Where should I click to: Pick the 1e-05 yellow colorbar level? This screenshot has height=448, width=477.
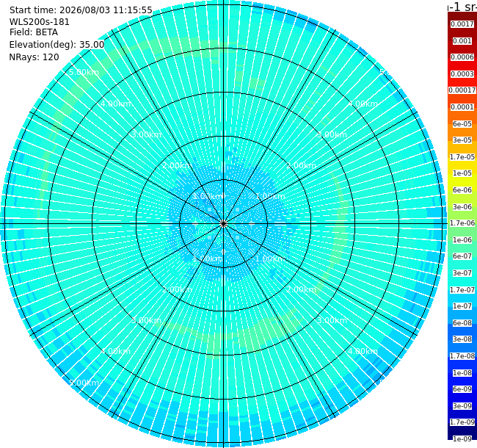[x=462, y=173]
